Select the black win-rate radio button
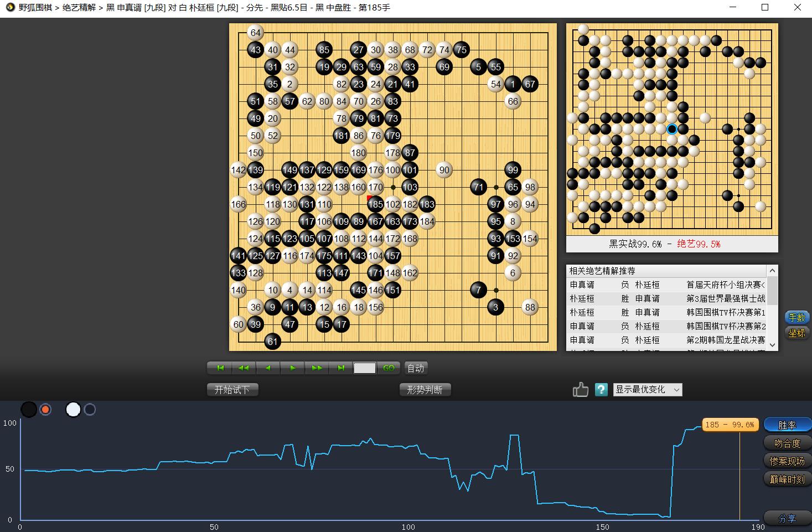 [x=46, y=410]
